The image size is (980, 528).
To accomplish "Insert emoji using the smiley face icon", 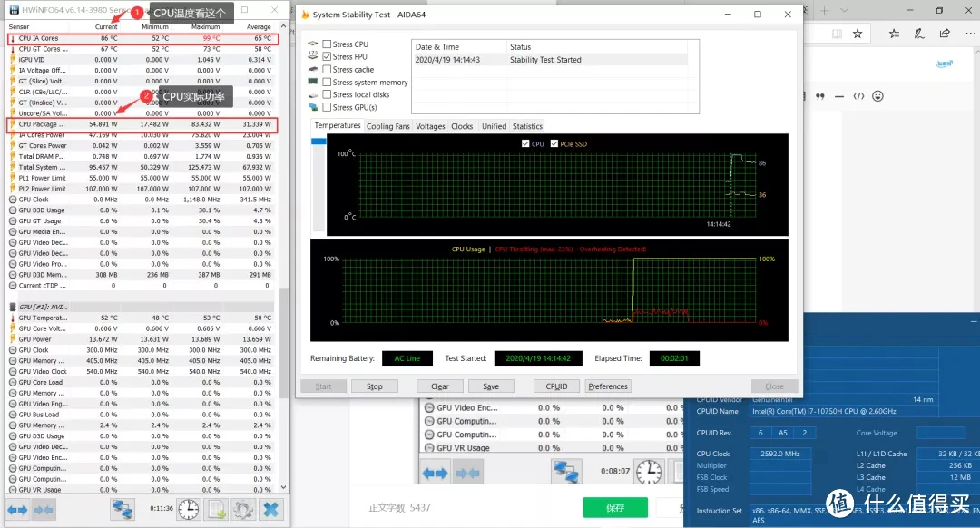I will click(x=878, y=96).
